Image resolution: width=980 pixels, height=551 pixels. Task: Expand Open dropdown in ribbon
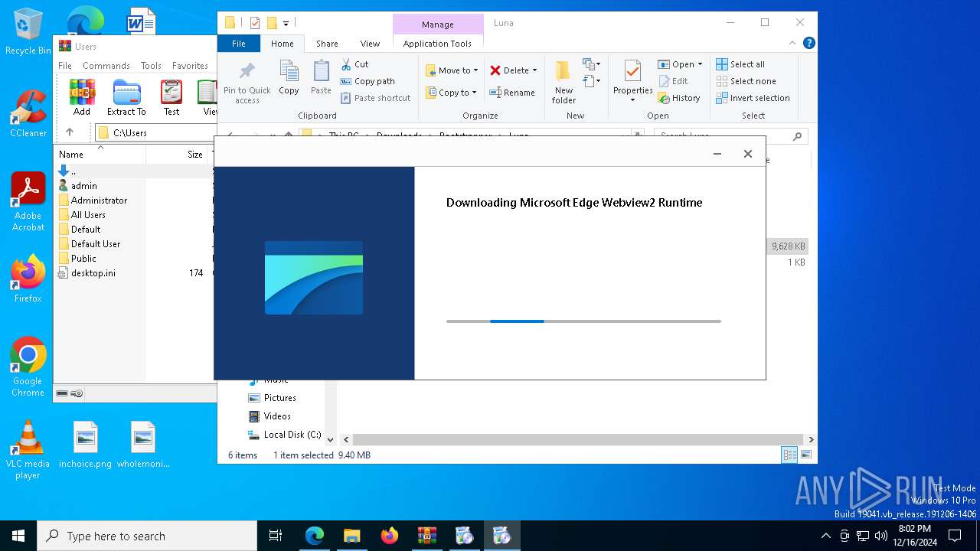[700, 64]
